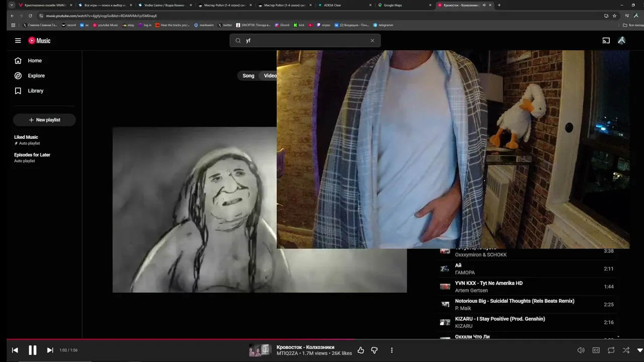
Task: Click the Кровосток - Колхозники song title
Action: [x=305, y=347]
